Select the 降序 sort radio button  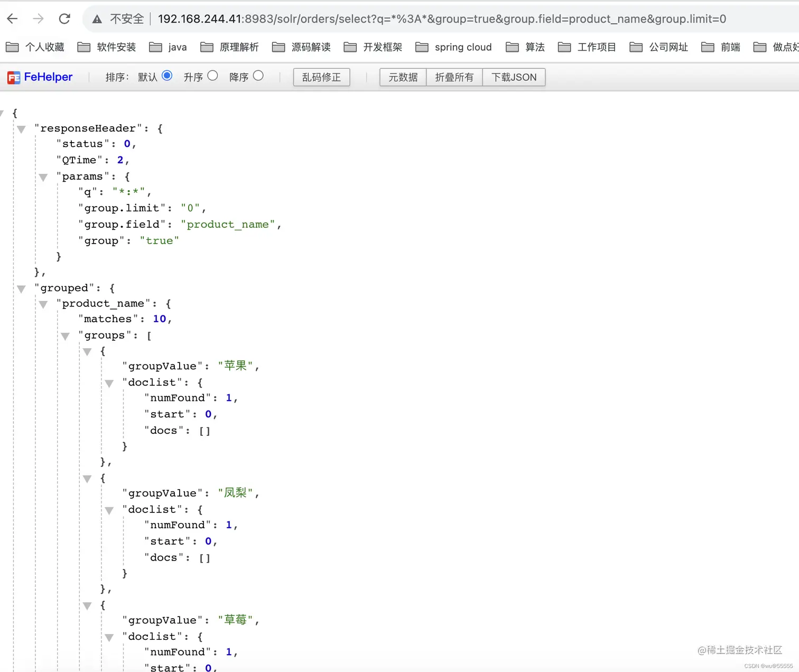pyautogui.click(x=258, y=76)
